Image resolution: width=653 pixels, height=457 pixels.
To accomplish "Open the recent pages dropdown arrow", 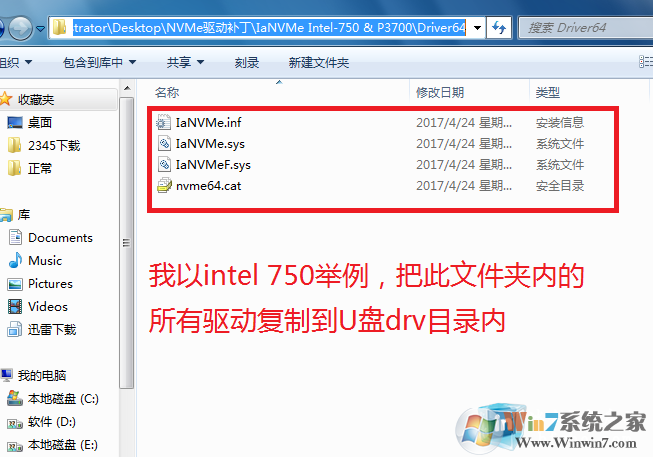I will tap(40, 28).
